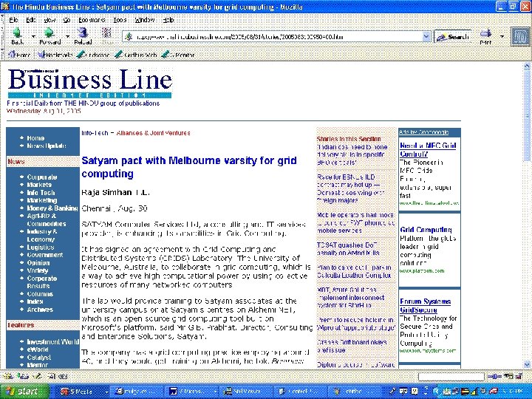Open Address Book icon in status bar
Viewport: 532px width, 399px height.
51,376
